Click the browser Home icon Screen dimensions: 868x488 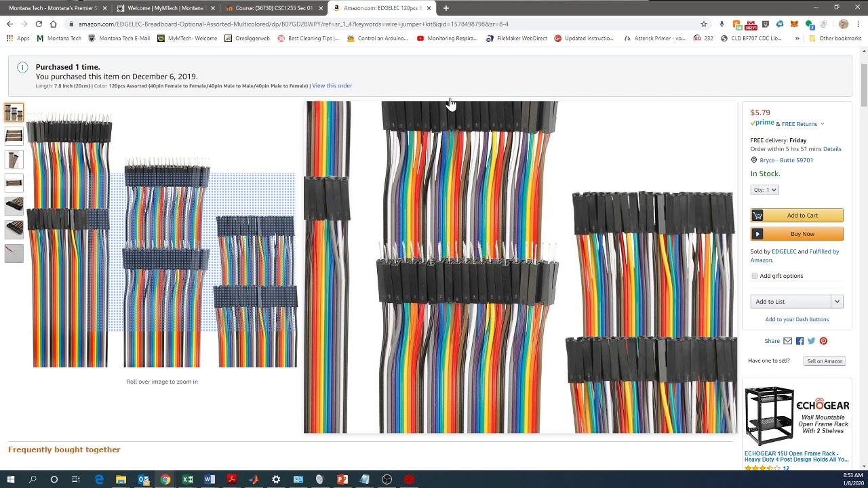click(x=53, y=24)
